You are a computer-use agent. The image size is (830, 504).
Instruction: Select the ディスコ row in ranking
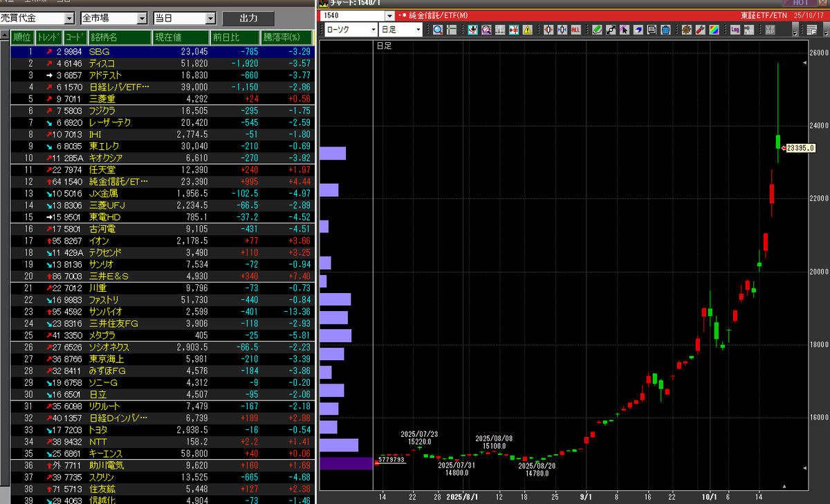pos(162,63)
